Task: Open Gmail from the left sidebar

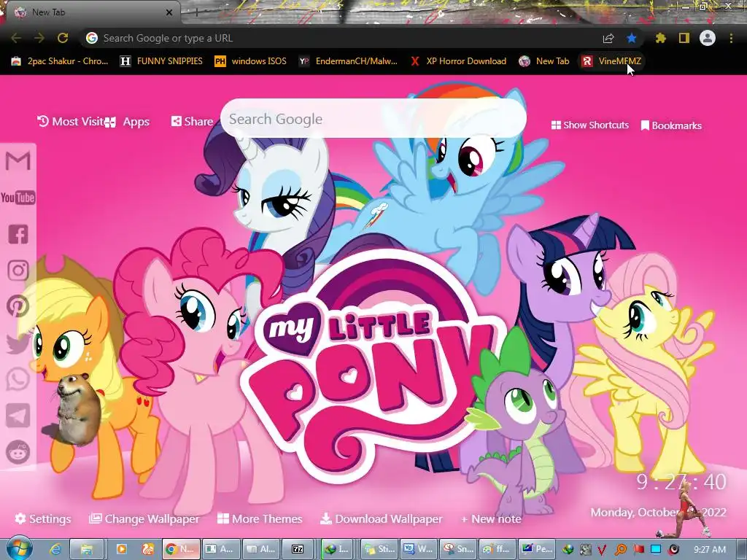Action: point(18,161)
